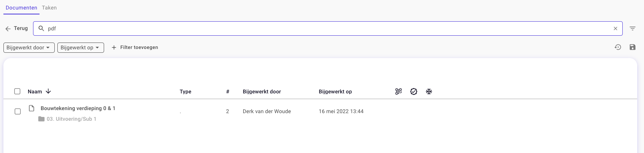The image size is (644, 153).
Task: Check the Bouwtekening verdieping row checkbox
Action: [17, 111]
